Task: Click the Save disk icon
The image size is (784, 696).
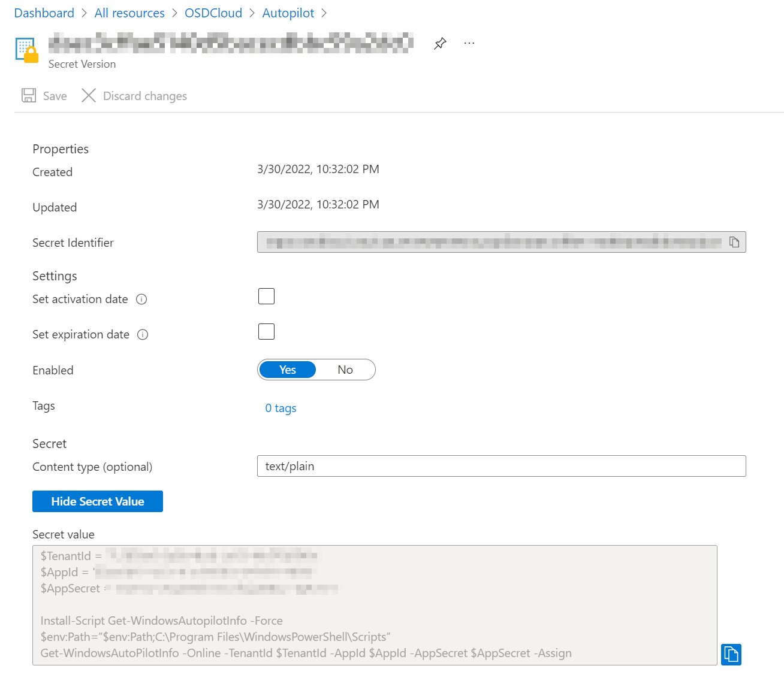Action: 29,95
